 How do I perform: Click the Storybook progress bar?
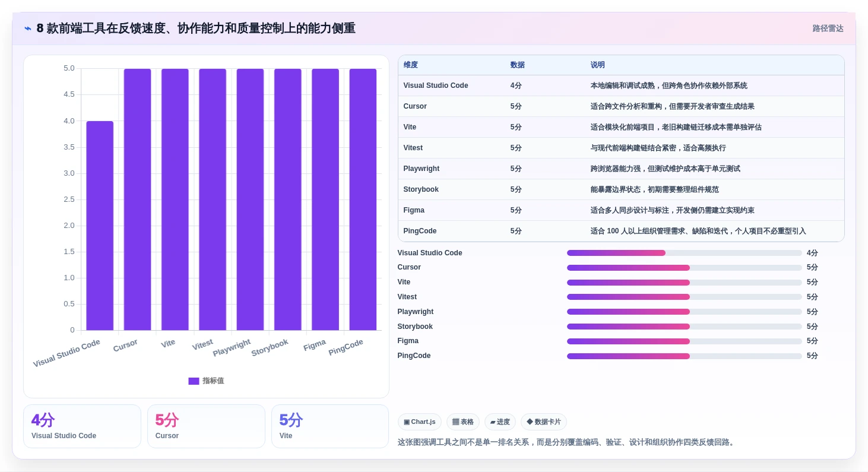point(684,327)
